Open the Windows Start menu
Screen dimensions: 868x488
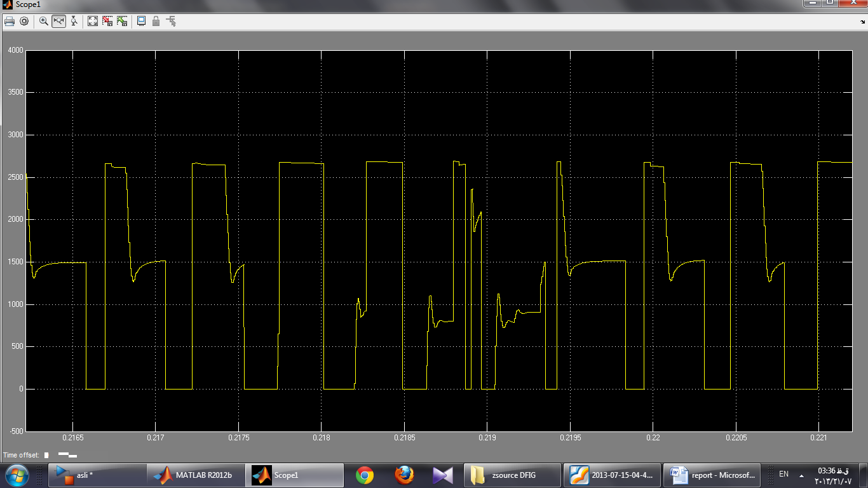click(16, 475)
